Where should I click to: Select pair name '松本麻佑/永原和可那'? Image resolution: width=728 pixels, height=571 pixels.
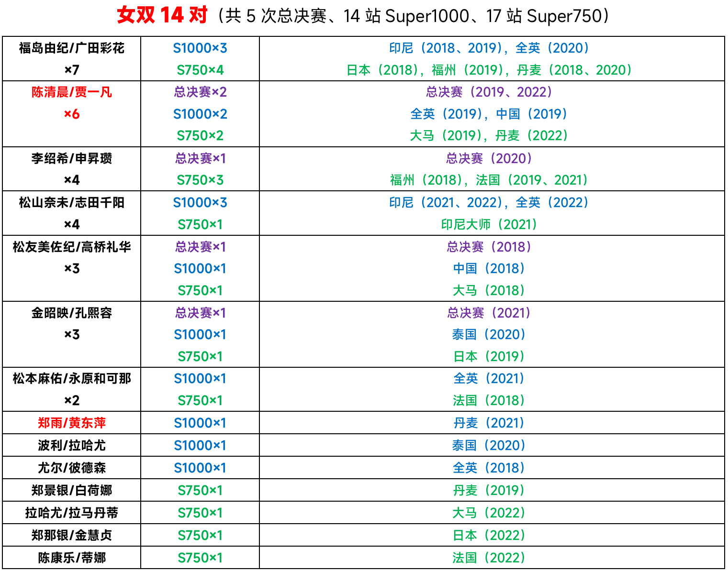pos(72,378)
